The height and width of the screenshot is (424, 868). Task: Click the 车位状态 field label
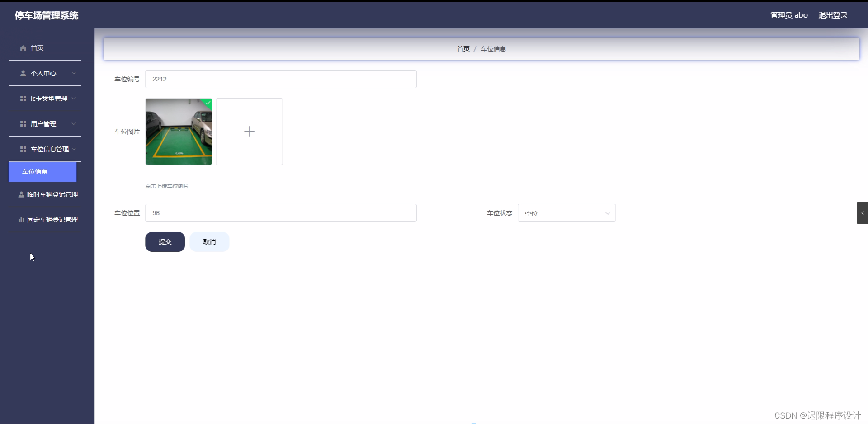pos(500,213)
